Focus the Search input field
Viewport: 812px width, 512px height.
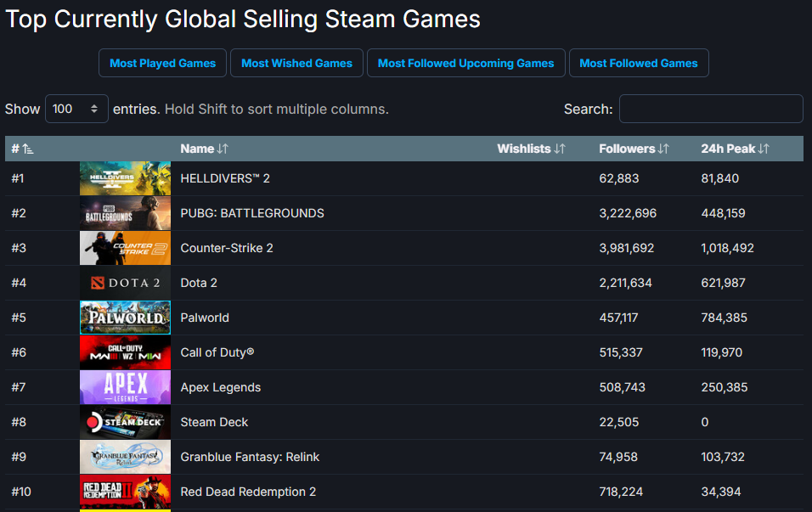pyautogui.click(x=711, y=109)
